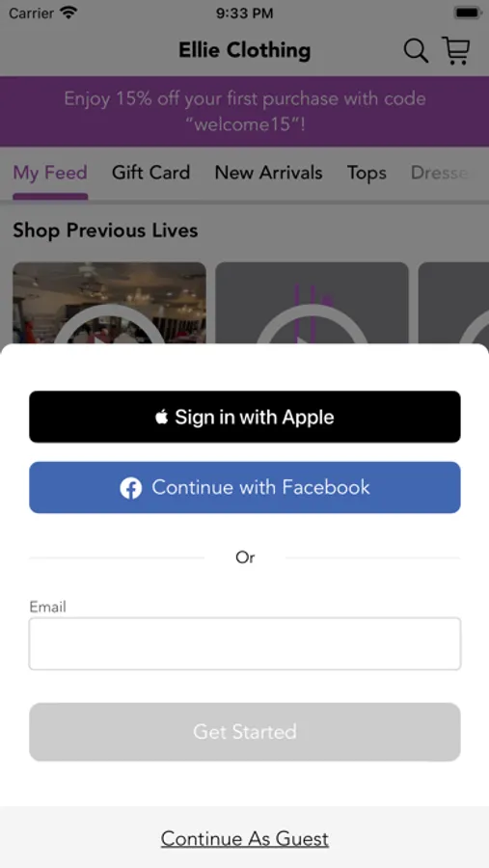Check the Wi-Fi status icon
489x868 pixels.
coord(69,13)
